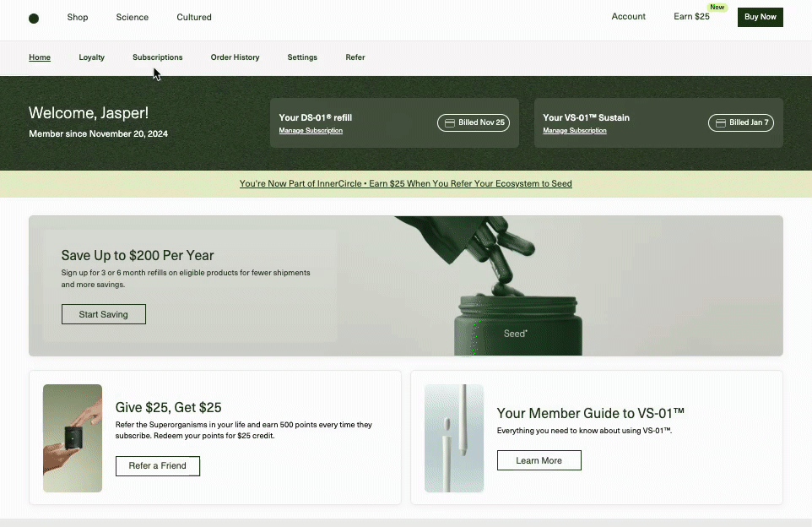
Task: Click the Seed dark circle logo
Action: pyautogui.click(x=34, y=19)
